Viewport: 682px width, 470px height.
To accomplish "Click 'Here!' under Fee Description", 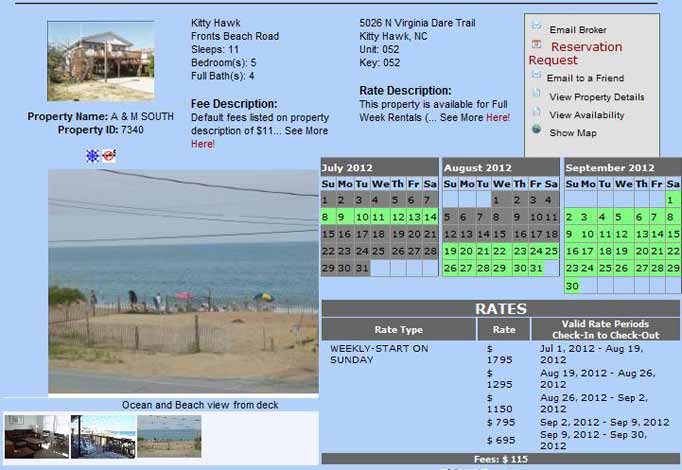I will click(x=202, y=144).
